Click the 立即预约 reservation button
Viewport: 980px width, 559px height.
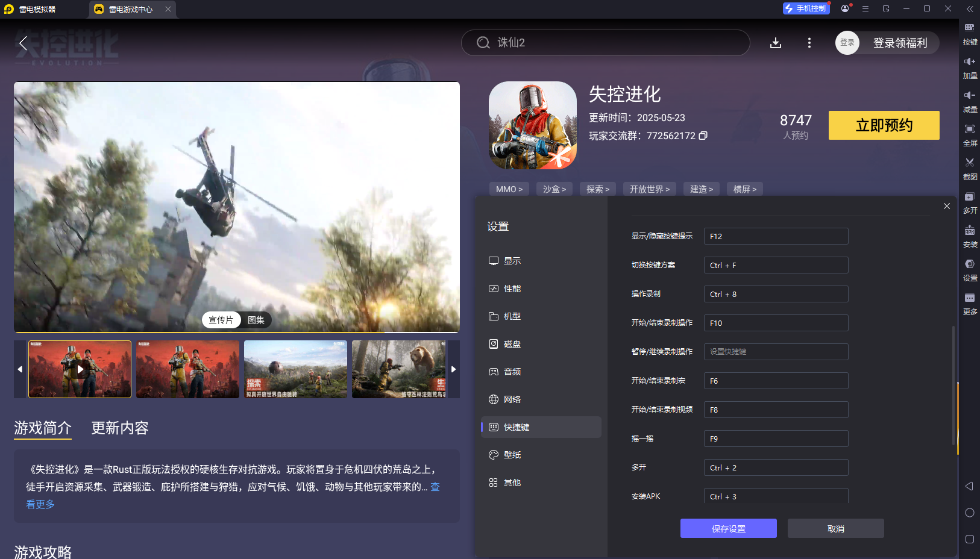pos(884,125)
